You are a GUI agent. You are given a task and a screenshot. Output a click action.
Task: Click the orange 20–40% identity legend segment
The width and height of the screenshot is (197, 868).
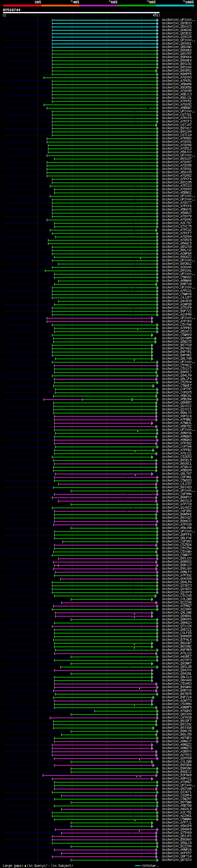pyautogui.click(x=60, y=6)
